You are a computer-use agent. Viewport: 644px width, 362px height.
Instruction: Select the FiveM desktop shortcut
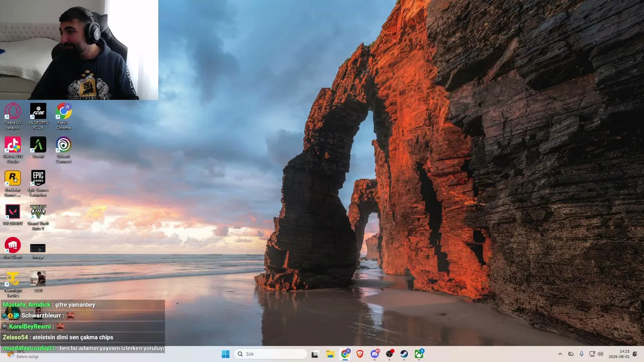(x=38, y=148)
